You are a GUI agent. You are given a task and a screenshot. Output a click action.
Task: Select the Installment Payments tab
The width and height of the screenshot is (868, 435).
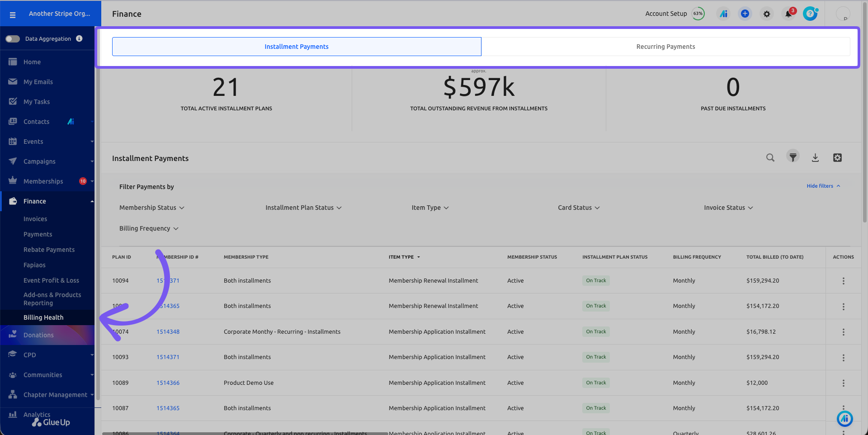point(297,47)
